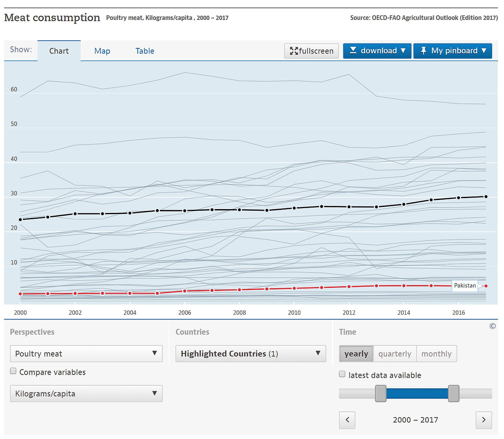Click the right handle of time slider
Screen dimensions: 504x439
click(454, 393)
